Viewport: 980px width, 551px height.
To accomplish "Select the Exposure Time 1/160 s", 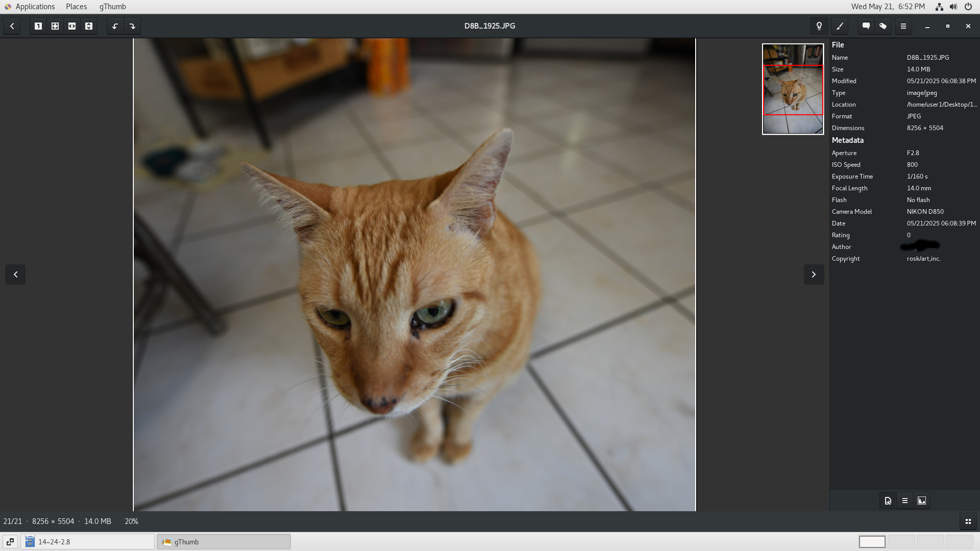I will pos(917,177).
